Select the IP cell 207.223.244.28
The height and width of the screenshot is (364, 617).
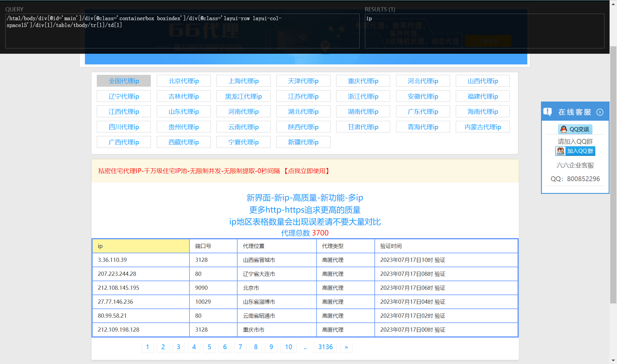point(141,274)
